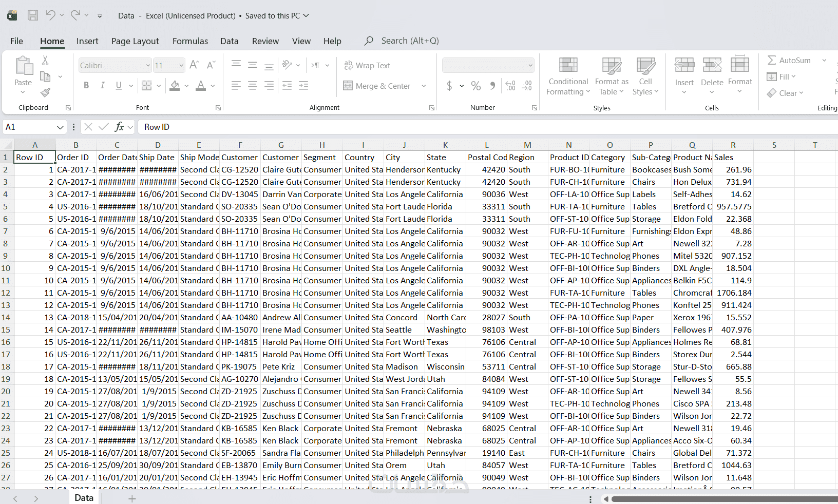Viewport: 838px width, 504px height.
Task: Open the Review tab
Action: tap(265, 41)
